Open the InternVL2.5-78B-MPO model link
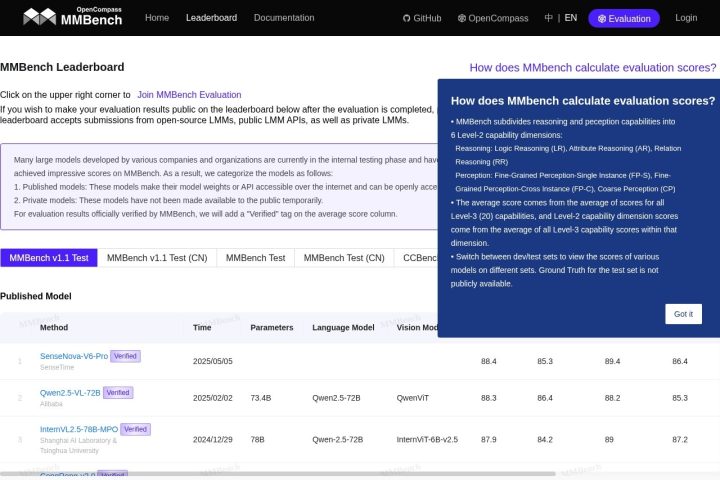720x480 pixels. [79, 429]
